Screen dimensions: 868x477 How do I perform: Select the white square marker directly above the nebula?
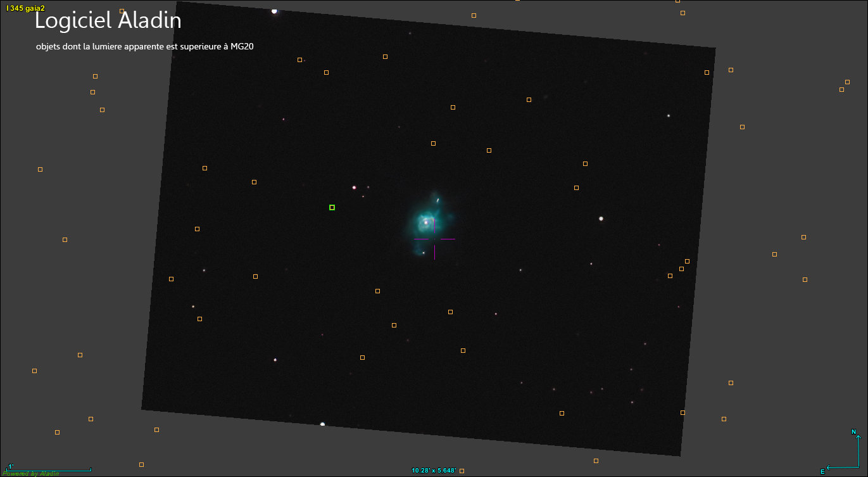(x=433, y=143)
